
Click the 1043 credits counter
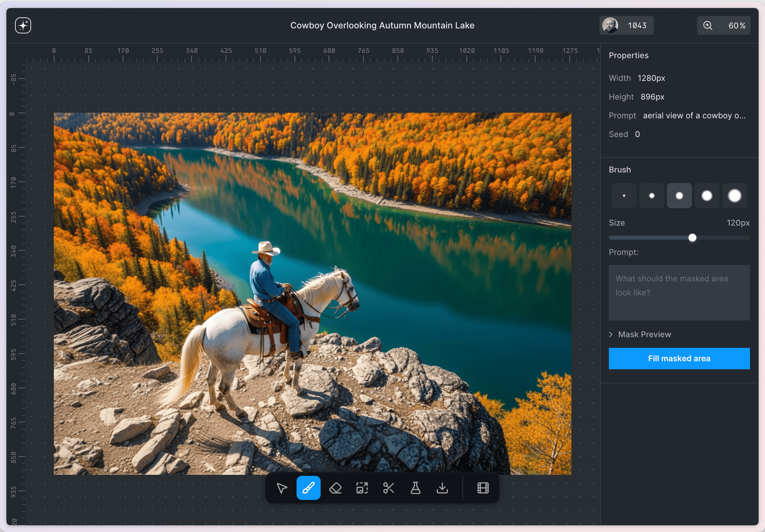637,26
